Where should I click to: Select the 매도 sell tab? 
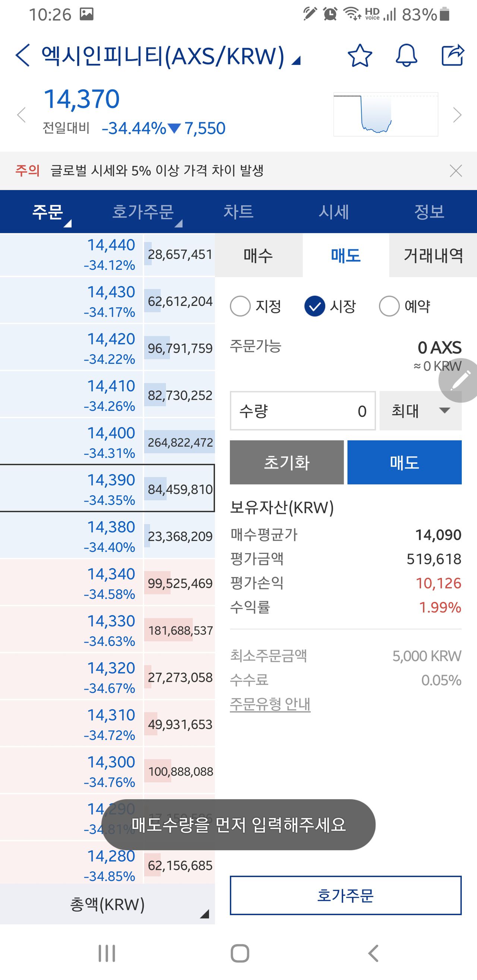tap(346, 255)
